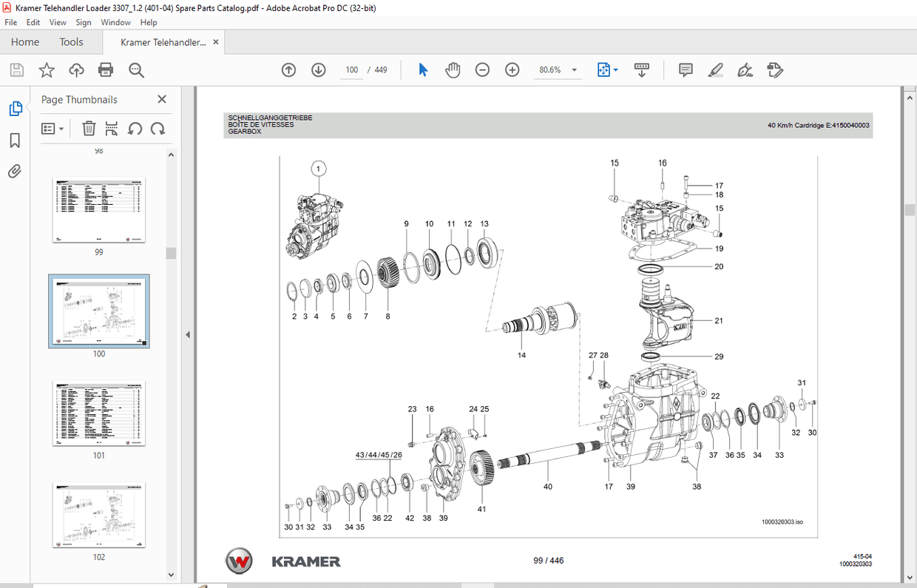
Task: Open the Bookmarks panel
Action: pyautogui.click(x=14, y=140)
